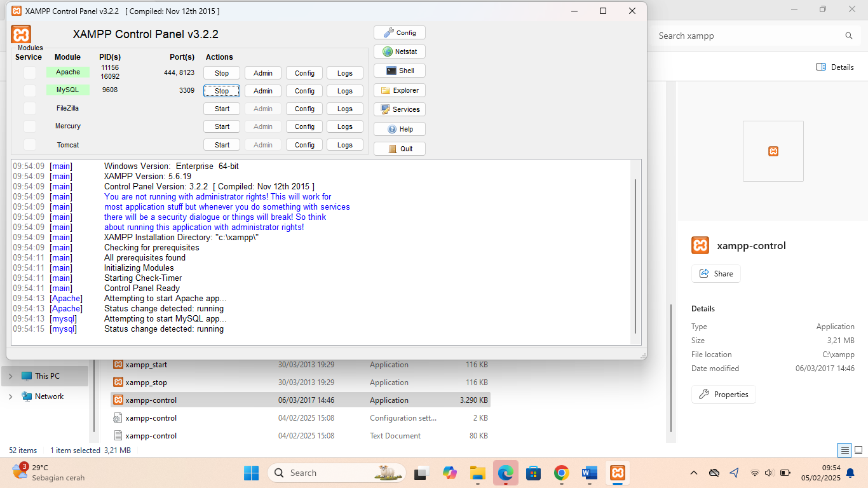Stop the Apache module
The height and width of the screenshot is (488, 868).
click(x=222, y=73)
